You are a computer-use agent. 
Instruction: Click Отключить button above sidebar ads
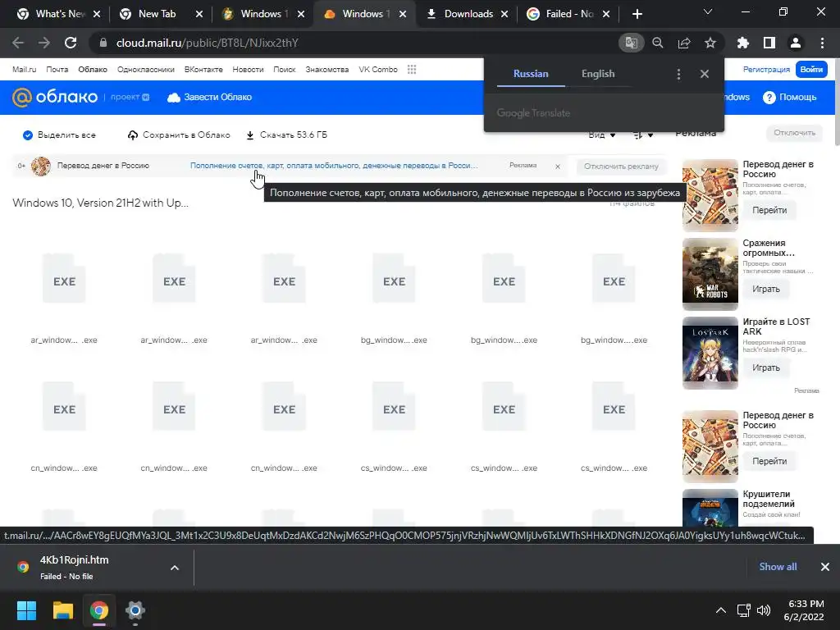794,133
